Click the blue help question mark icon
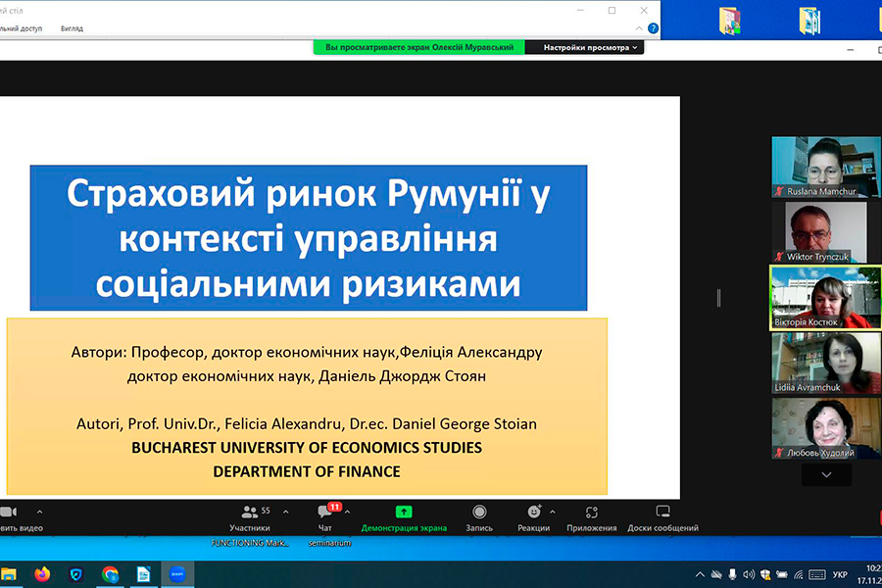 click(x=653, y=28)
